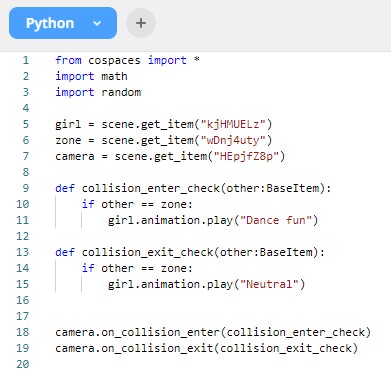Click the "Dance fun" animation string

pyautogui.click(x=276, y=220)
